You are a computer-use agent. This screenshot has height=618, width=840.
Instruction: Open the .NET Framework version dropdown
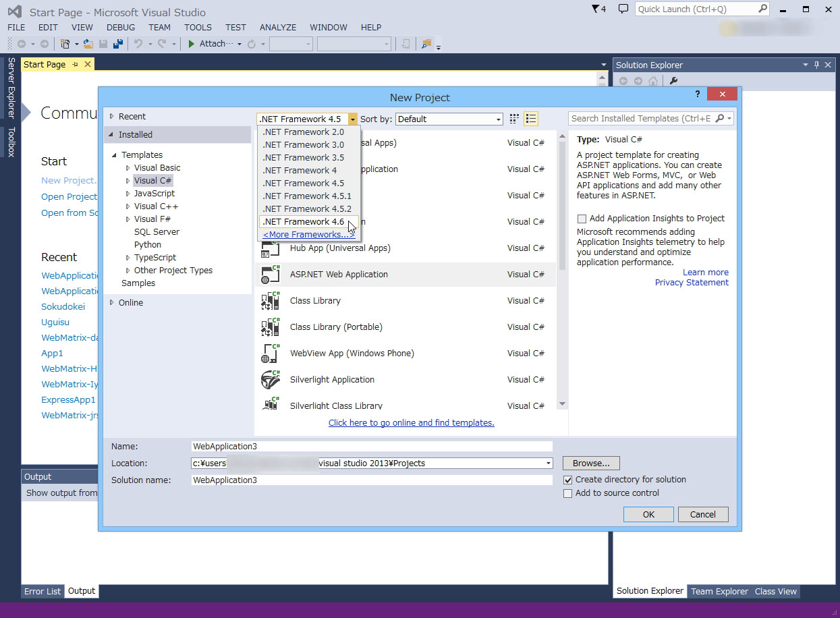coord(352,119)
